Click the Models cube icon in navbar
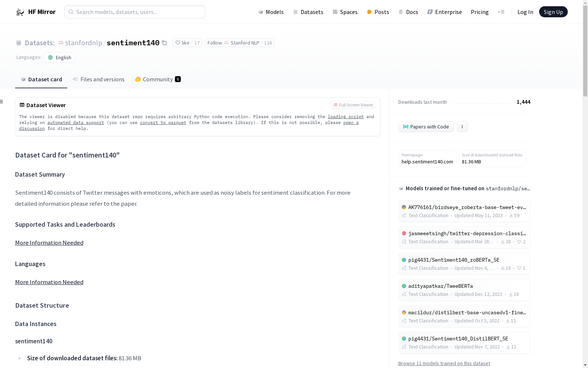The height and width of the screenshot is (368, 588). [x=261, y=12]
